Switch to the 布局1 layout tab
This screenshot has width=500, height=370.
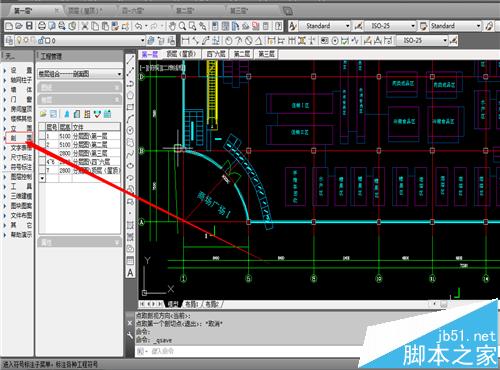click(x=192, y=304)
